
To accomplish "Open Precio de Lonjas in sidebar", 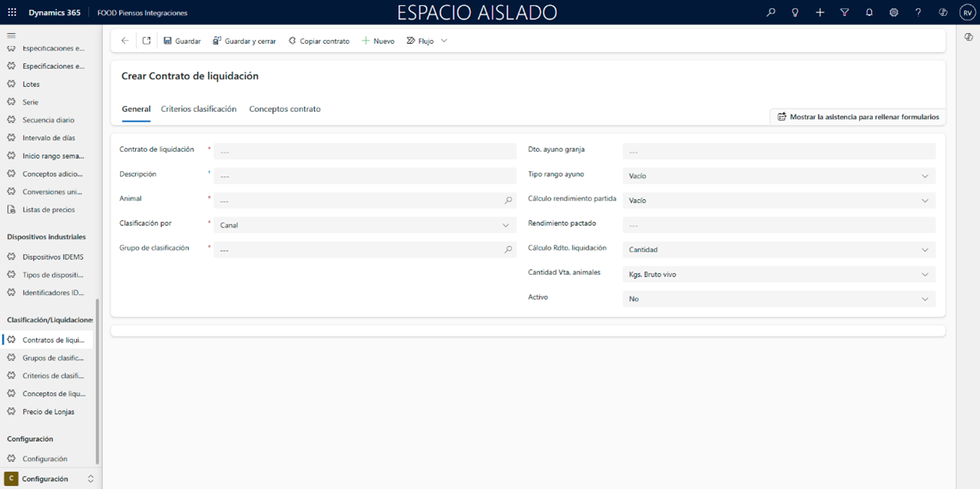I will click(48, 412).
